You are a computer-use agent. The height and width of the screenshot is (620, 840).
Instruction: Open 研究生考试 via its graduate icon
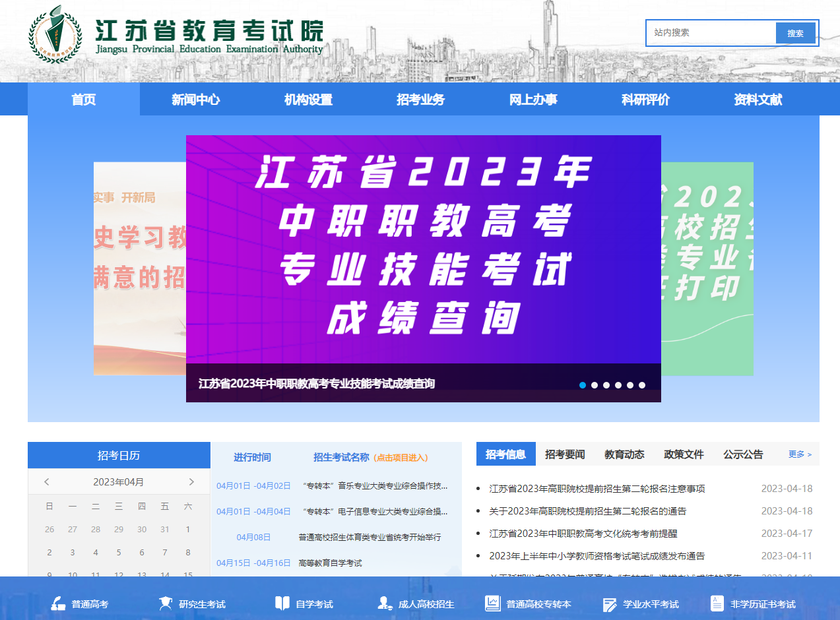coord(166,604)
